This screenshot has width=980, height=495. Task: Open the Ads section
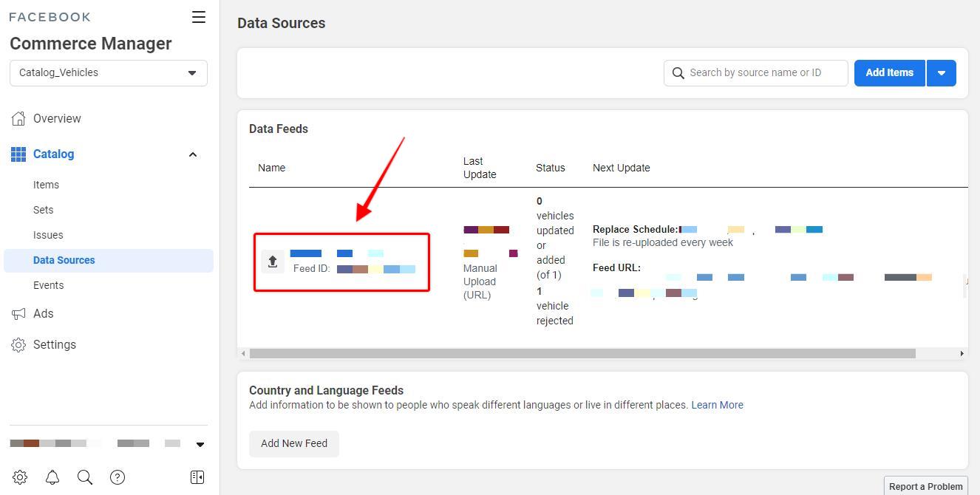43,313
